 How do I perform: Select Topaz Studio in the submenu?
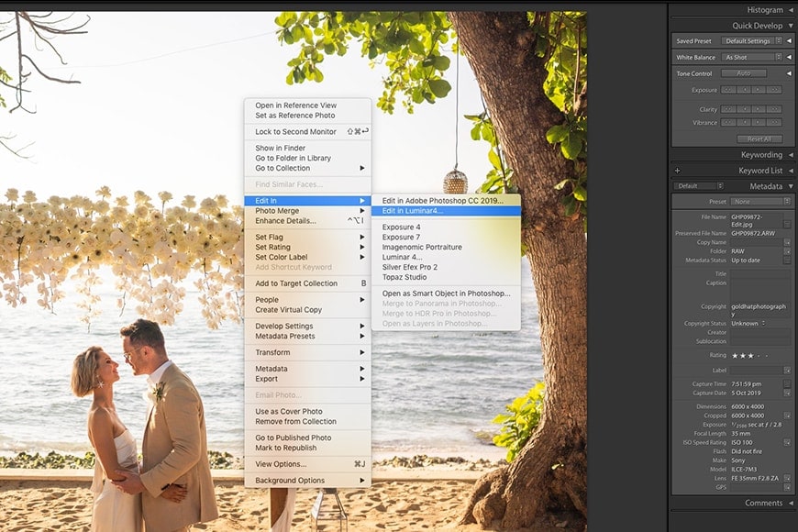coord(446,277)
